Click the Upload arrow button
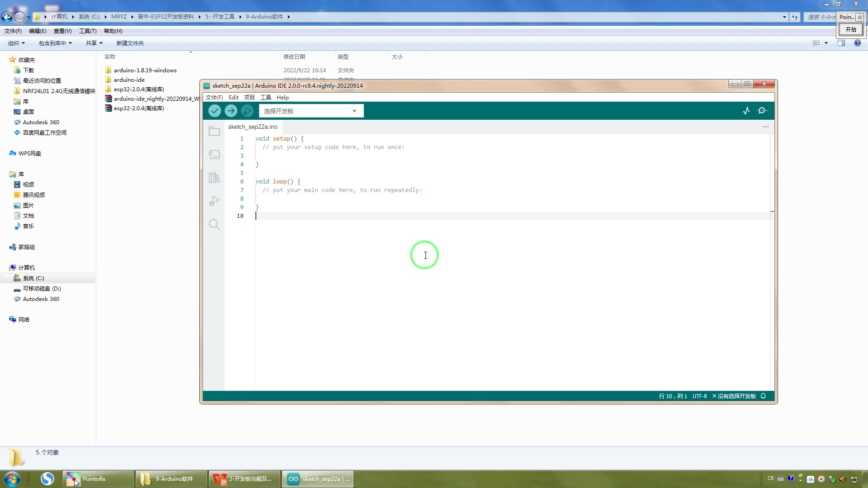This screenshot has height=488, width=868. tap(231, 111)
